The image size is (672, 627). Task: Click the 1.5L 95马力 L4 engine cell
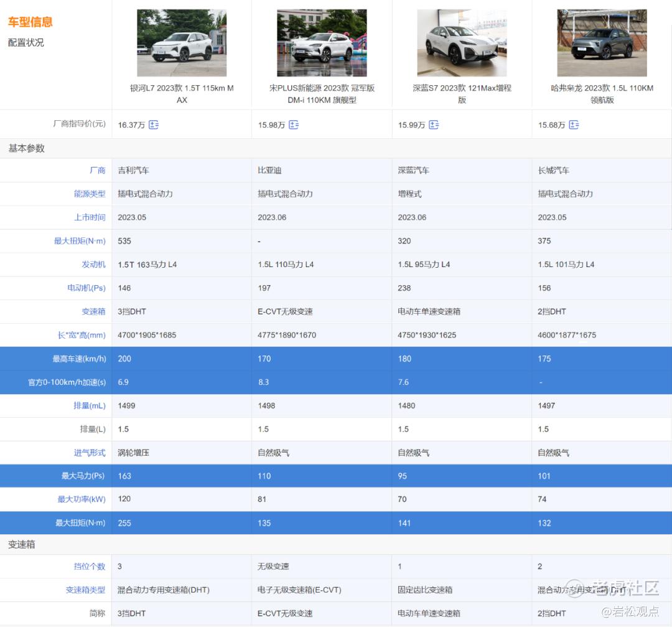424,265
